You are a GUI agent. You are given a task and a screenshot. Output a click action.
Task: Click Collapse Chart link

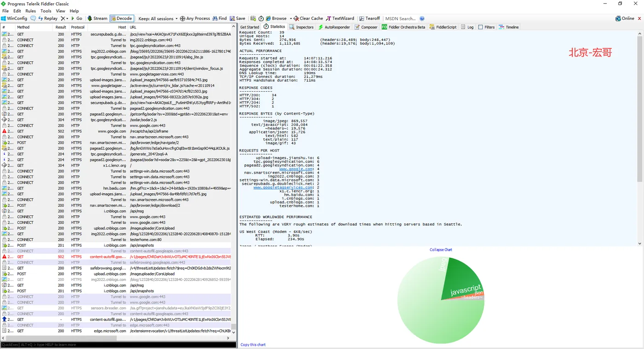pyautogui.click(x=441, y=250)
